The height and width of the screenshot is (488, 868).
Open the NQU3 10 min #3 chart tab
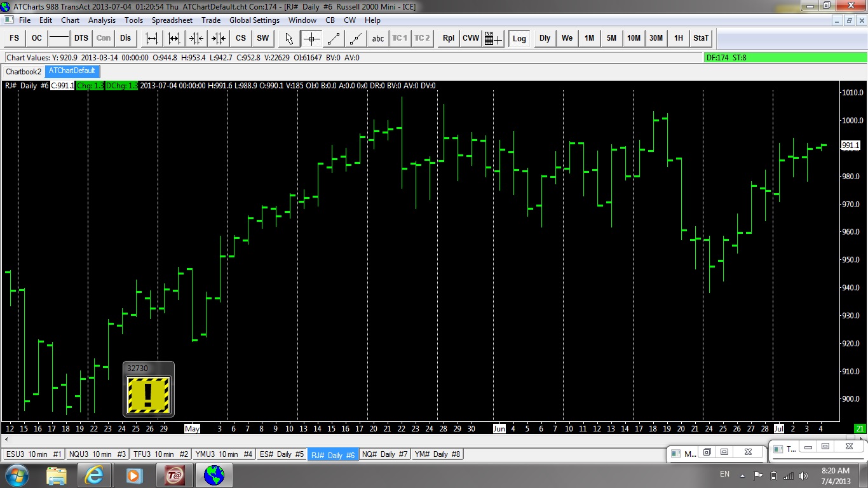tap(97, 454)
